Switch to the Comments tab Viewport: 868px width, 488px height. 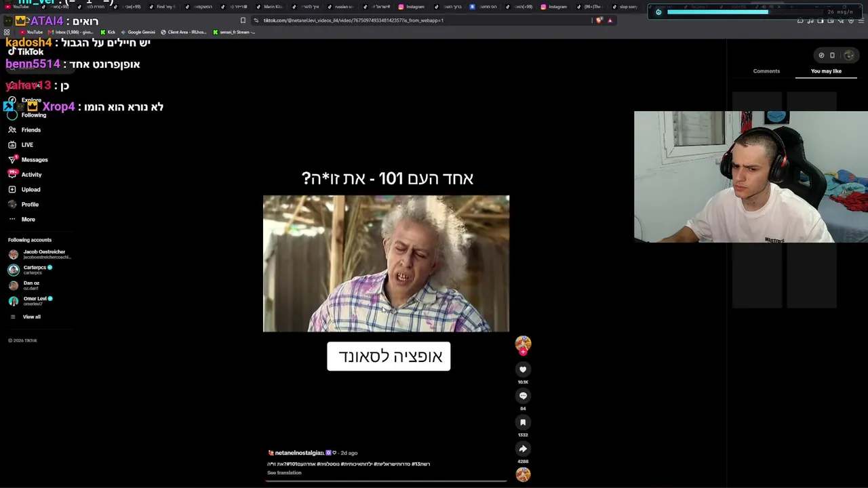[766, 71]
